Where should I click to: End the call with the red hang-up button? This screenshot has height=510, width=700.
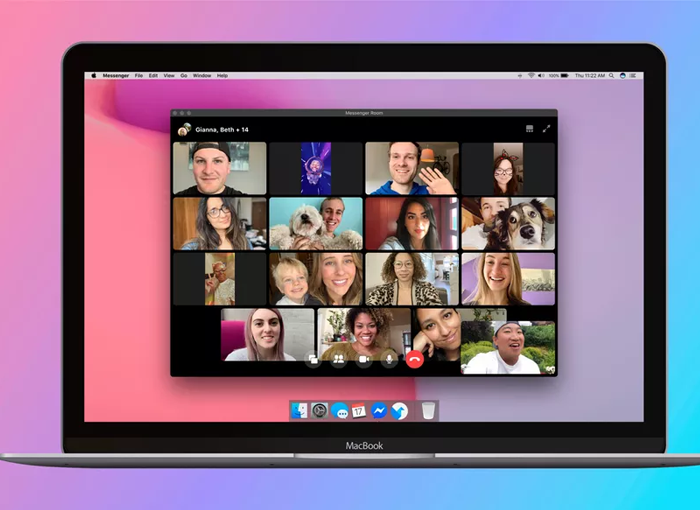414,359
